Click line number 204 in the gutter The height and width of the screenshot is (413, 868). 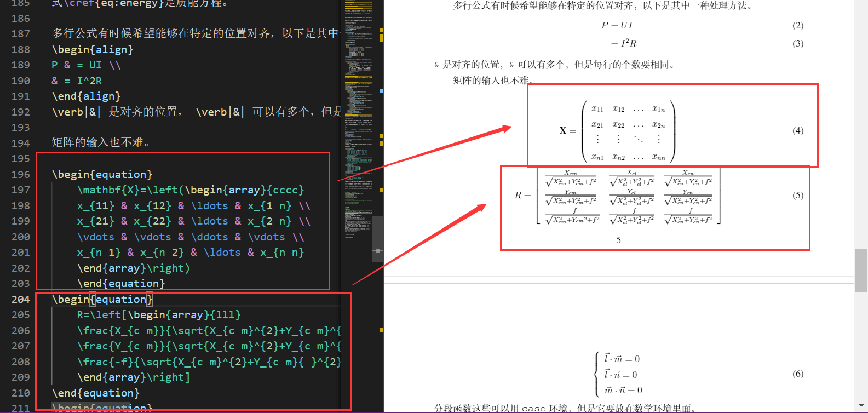(x=21, y=299)
